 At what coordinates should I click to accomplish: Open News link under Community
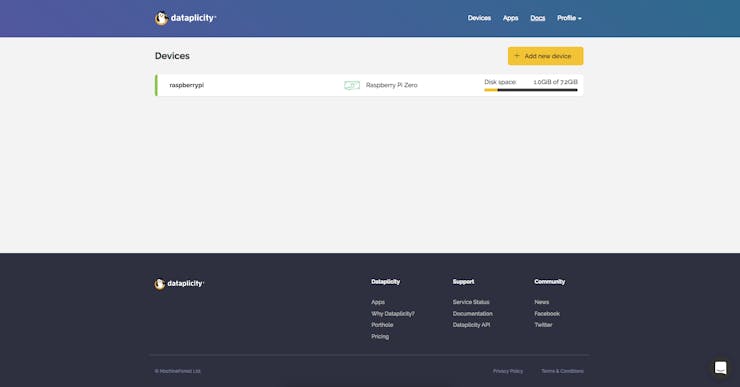[541, 302]
